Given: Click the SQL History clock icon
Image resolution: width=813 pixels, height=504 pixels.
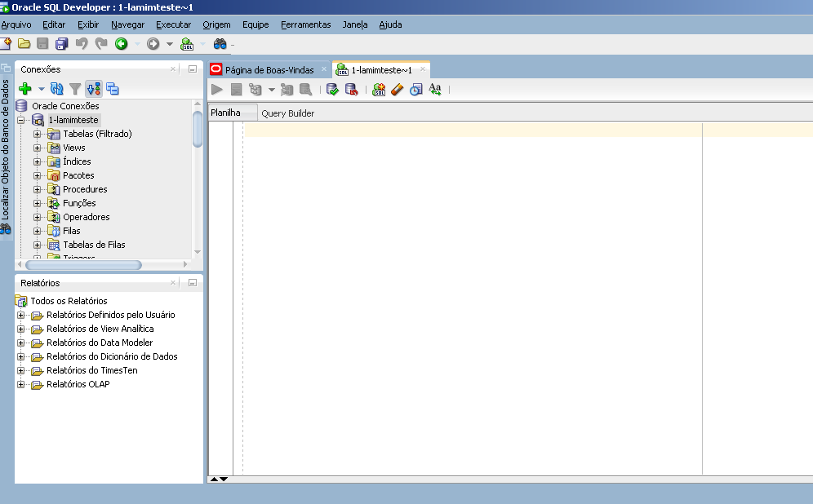Looking at the screenshot, I should tap(415, 90).
